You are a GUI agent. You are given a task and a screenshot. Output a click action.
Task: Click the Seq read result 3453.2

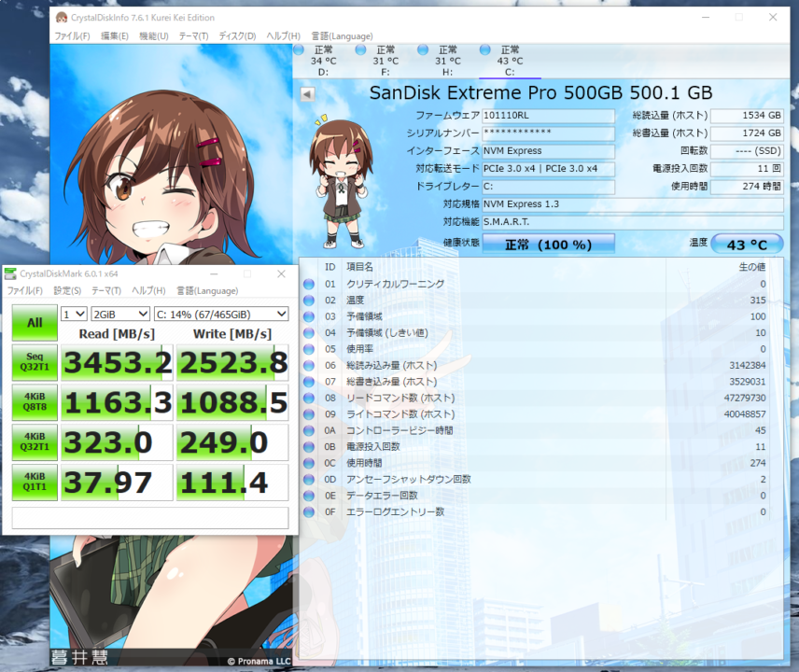click(118, 363)
